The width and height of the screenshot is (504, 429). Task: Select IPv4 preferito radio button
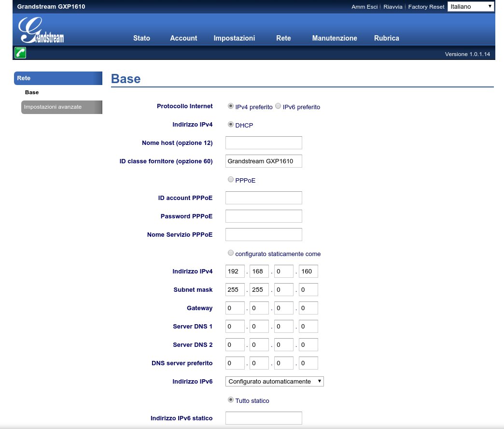coord(230,106)
